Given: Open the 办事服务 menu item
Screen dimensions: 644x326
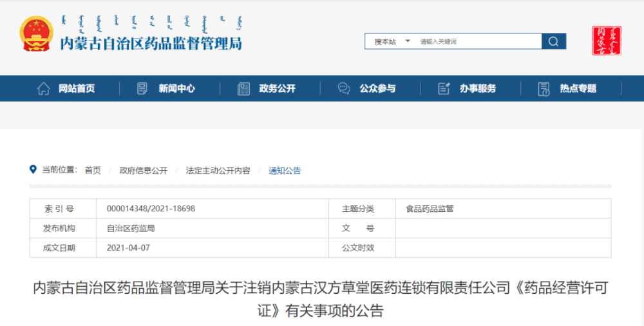Looking at the screenshot, I should (x=478, y=88).
